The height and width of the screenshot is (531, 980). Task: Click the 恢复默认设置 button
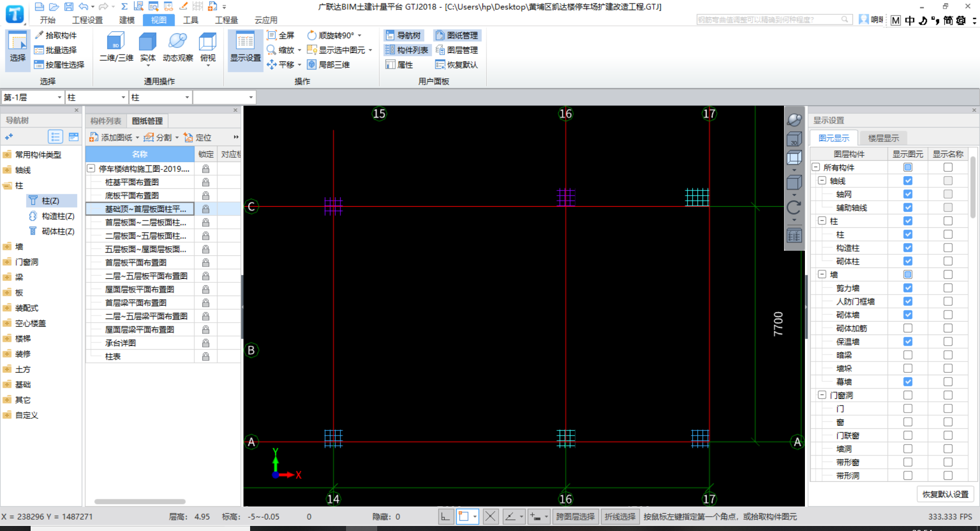[945, 494]
